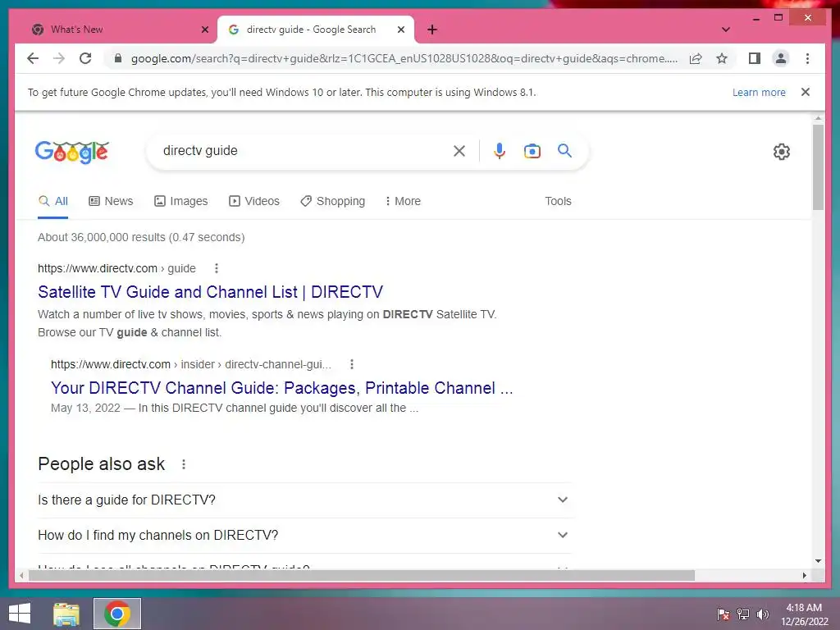Click the Google holiday logo
The height and width of the screenshot is (630, 840).
point(72,152)
